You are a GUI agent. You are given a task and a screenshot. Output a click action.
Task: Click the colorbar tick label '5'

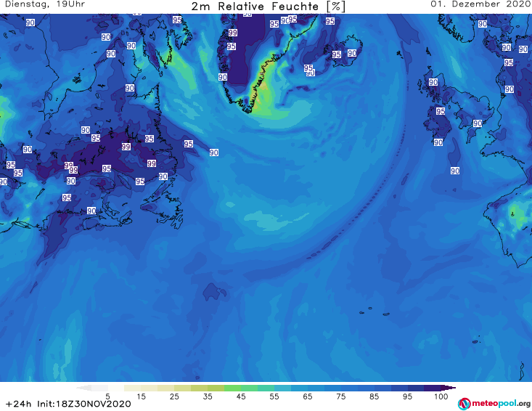click(107, 396)
